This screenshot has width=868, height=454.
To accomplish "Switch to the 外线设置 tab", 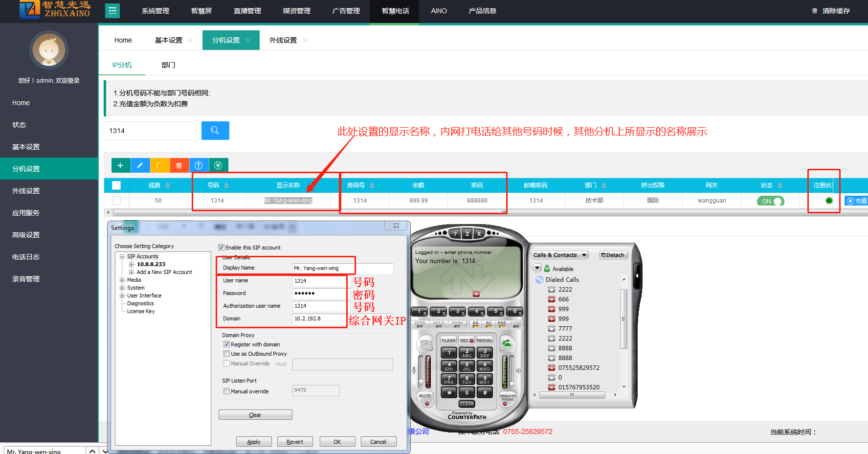I will coord(283,40).
